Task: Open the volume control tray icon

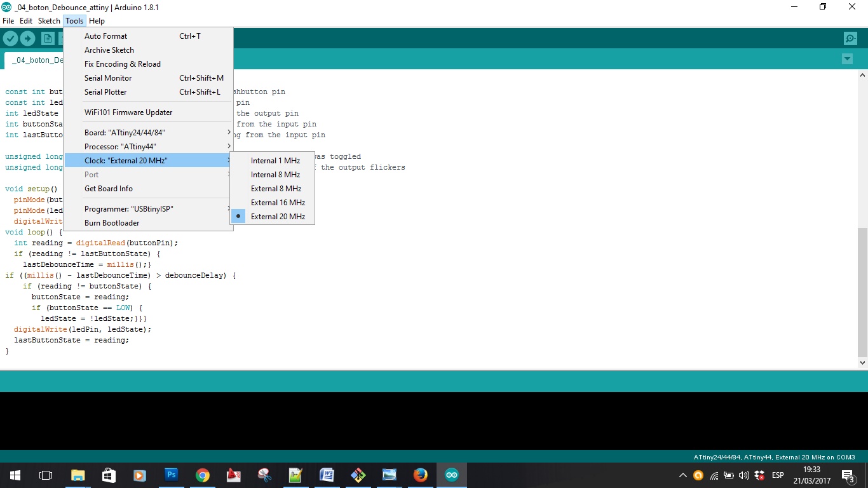Action: click(744, 475)
